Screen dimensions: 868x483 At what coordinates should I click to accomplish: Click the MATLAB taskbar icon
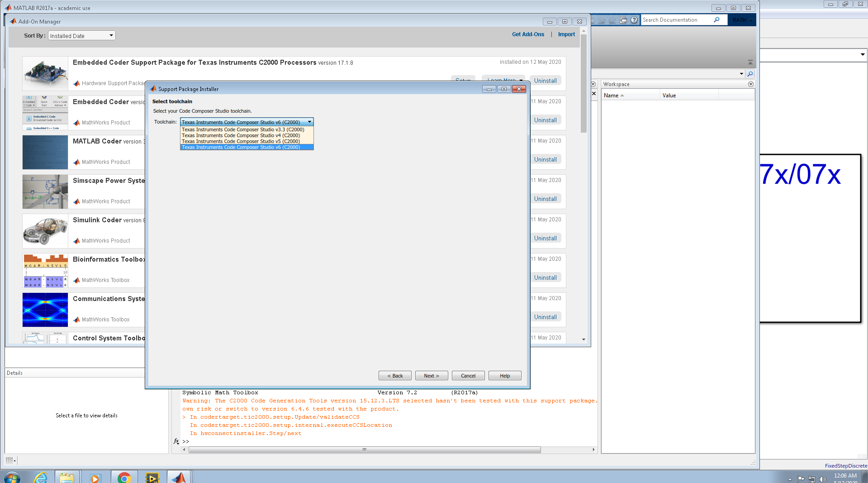point(179,477)
